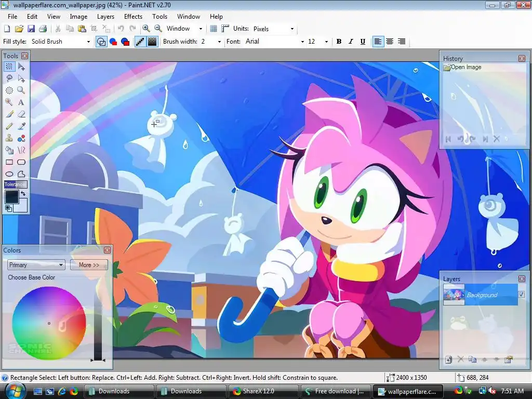Click the primary color swatch in Tools
Image resolution: width=532 pixels, height=399 pixels.
click(x=11, y=197)
